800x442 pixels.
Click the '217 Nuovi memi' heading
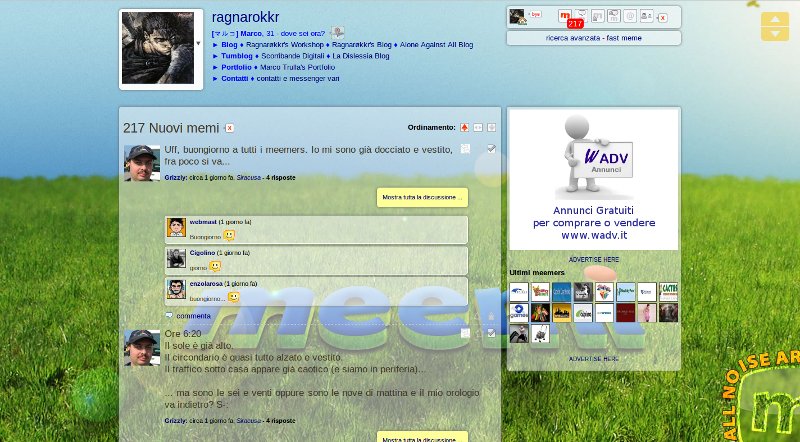point(171,128)
